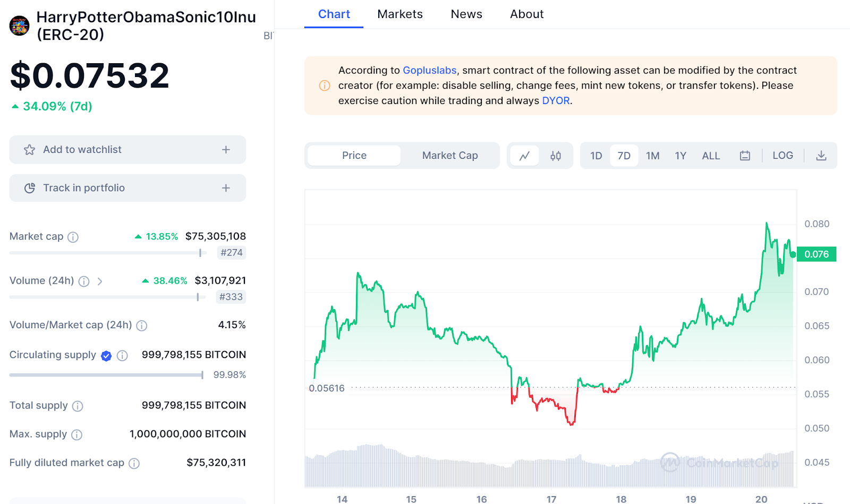Click the green 0.076 current price label

[817, 254]
